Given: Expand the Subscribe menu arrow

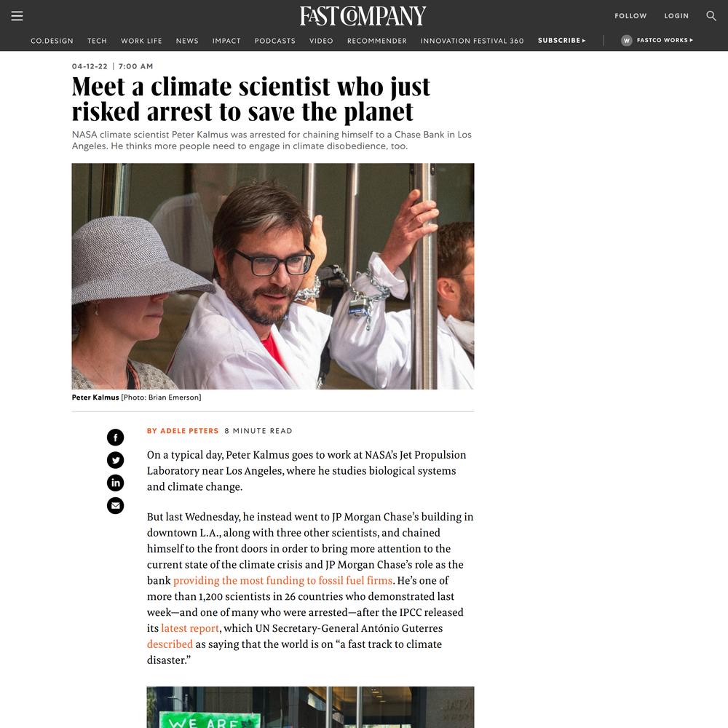Looking at the screenshot, I should (584, 40).
